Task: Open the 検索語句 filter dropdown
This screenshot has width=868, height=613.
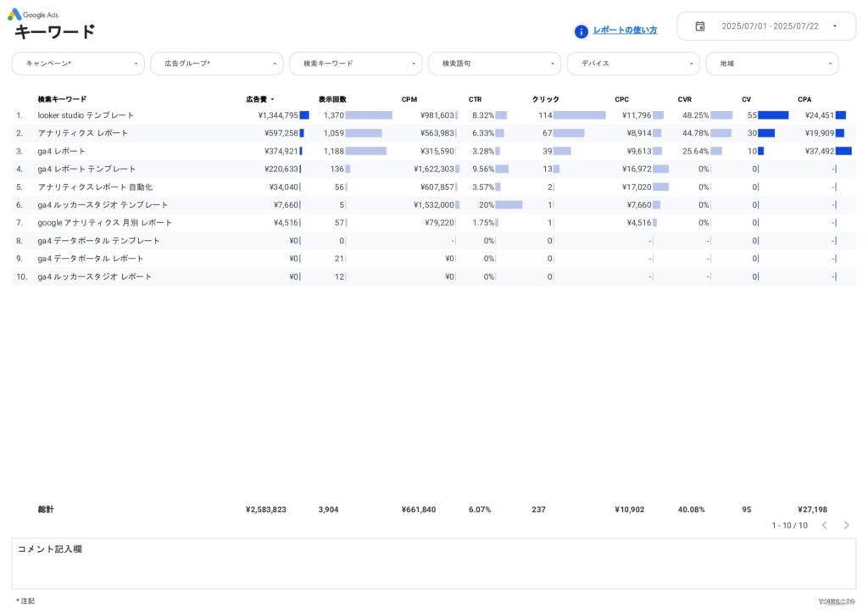Action: tap(494, 63)
